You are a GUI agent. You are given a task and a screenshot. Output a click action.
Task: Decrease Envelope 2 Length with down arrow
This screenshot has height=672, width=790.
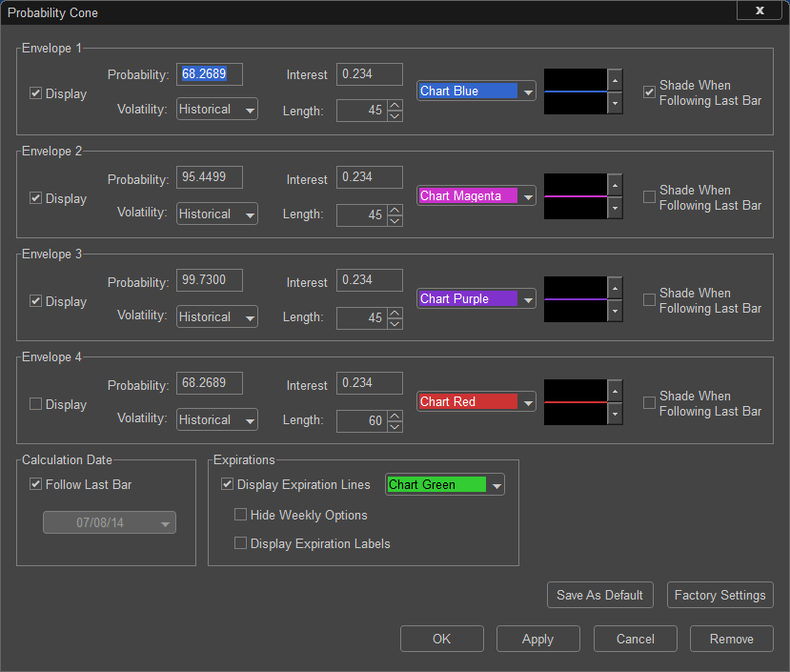point(395,221)
